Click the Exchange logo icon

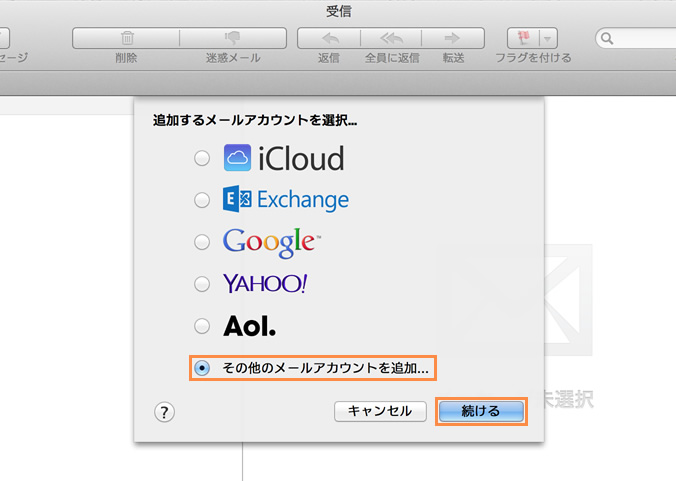(236, 200)
